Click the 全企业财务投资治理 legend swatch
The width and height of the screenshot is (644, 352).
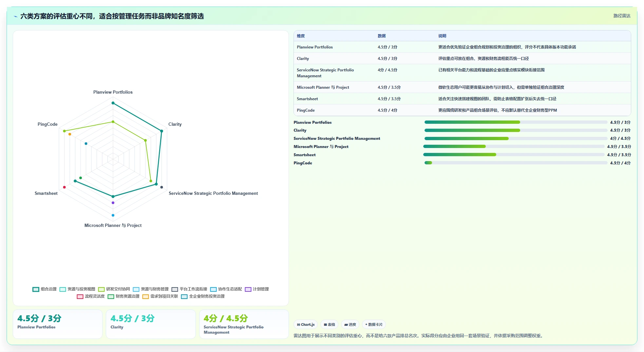(x=184, y=296)
